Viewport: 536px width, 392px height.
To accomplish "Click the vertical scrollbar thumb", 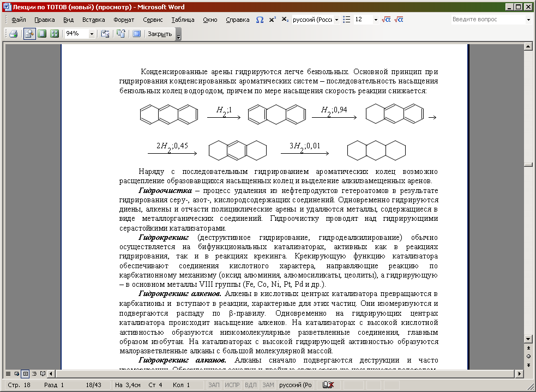I will [528, 165].
